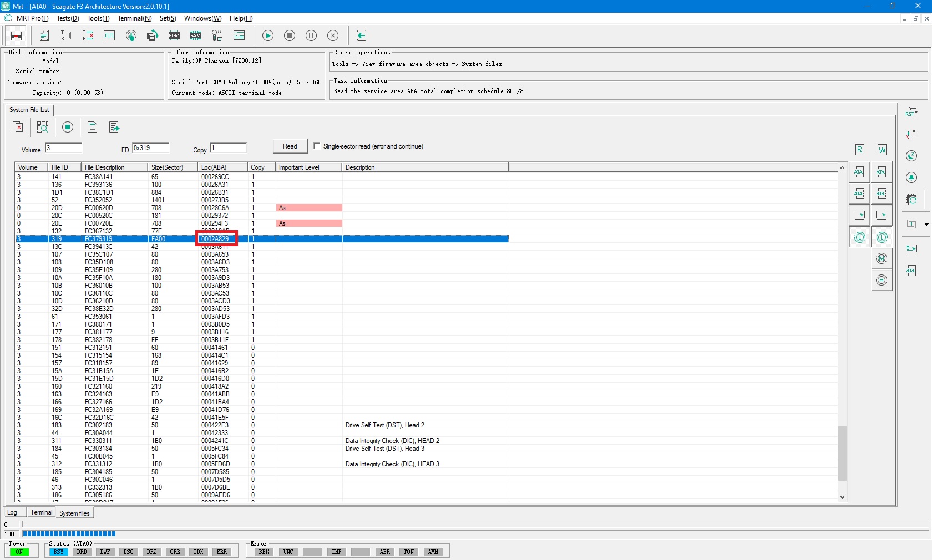932x560 pixels.
Task: Click the Size(Sector) column header
Action: click(x=173, y=167)
